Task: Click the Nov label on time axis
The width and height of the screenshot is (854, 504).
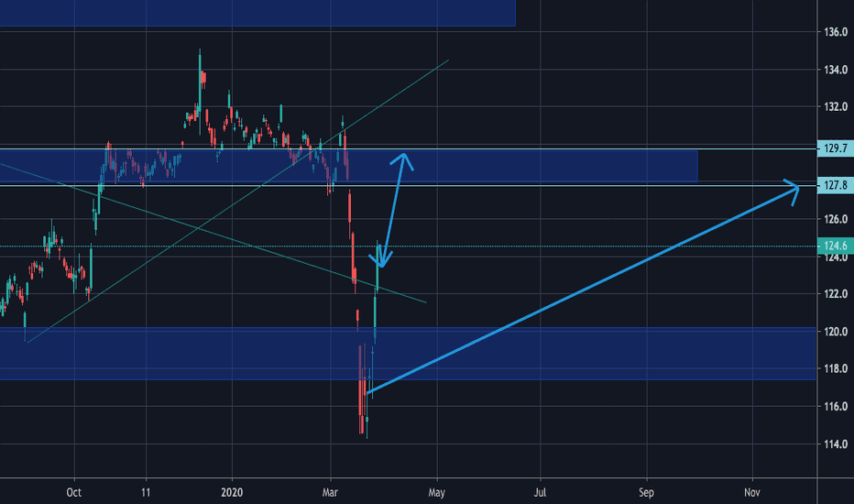Action: [x=752, y=493]
